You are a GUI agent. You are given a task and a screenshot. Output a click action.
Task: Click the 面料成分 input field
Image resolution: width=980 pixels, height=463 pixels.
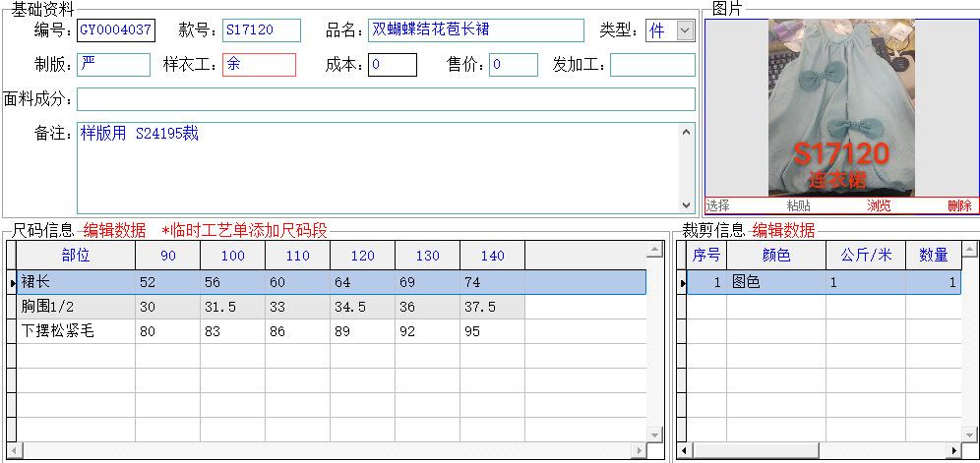(x=386, y=99)
